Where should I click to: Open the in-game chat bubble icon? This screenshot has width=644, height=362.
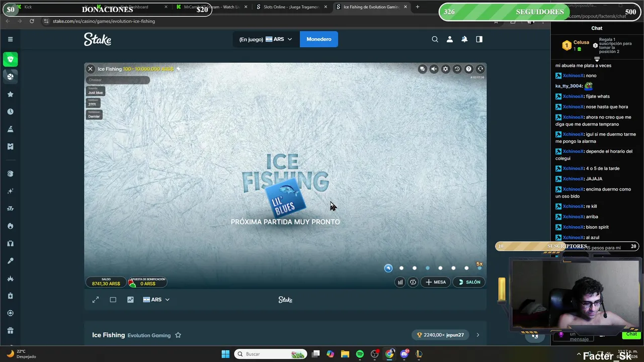pos(422,69)
